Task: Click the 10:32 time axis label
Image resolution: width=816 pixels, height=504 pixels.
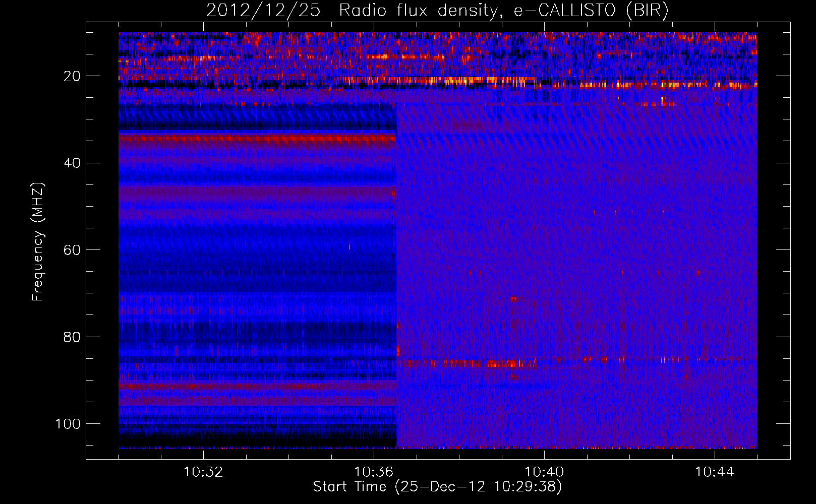Action: coord(203,472)
